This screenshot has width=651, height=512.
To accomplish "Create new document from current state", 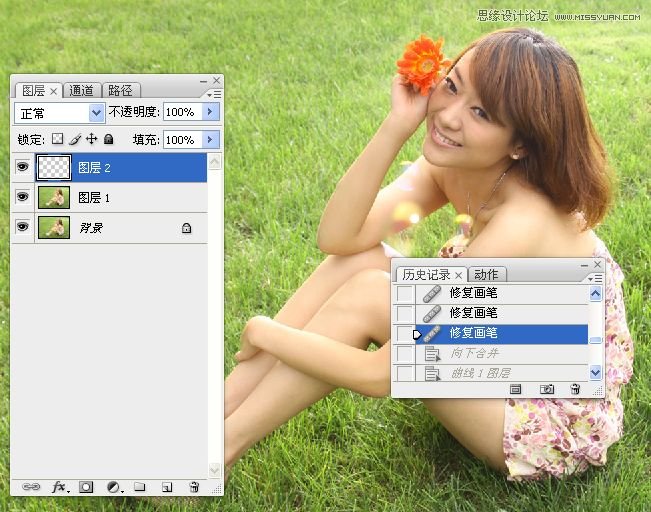I will [516, 388].
